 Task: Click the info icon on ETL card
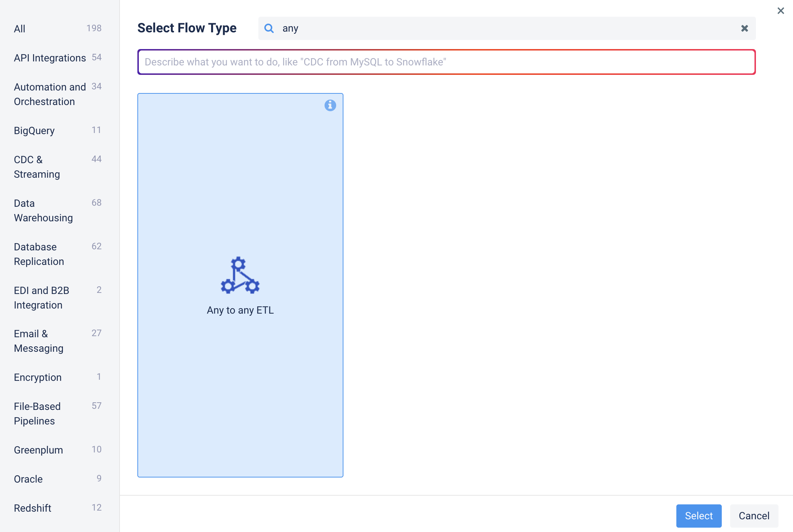click(330, 105)
